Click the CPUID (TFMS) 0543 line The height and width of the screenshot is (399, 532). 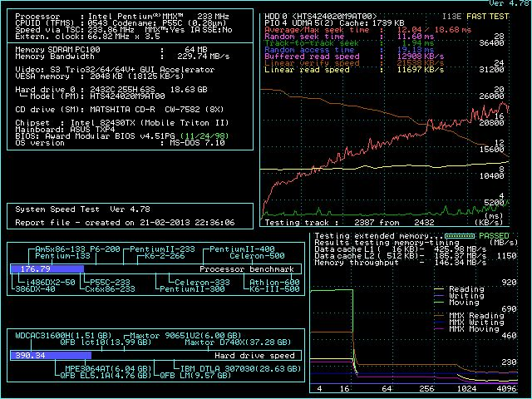[x=121, y=23]
